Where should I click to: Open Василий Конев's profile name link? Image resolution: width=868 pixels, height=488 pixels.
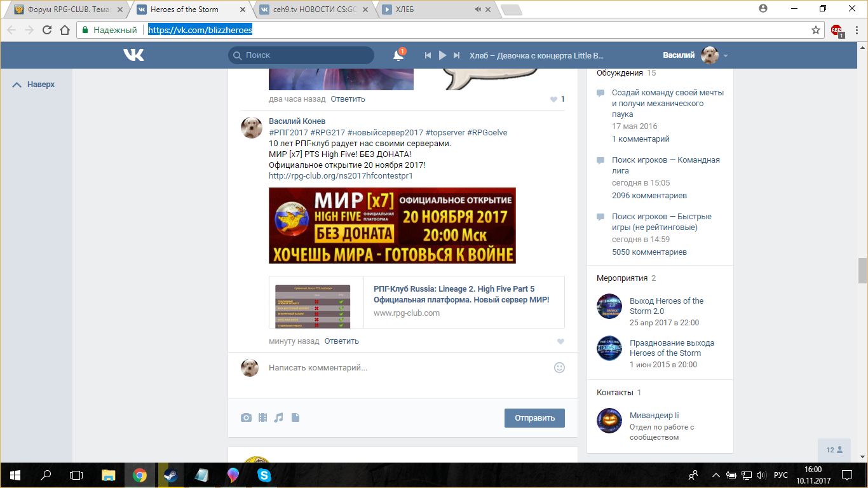click(x=297, y=121)
